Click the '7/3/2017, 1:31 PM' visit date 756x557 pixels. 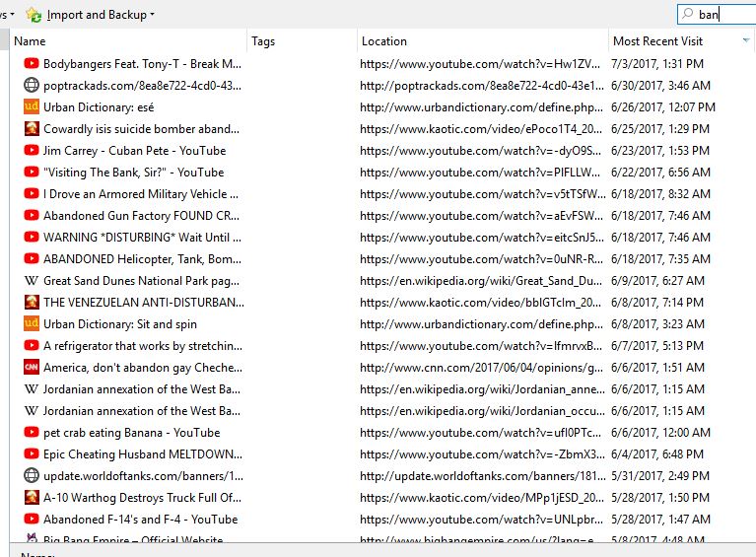click(x=657, y=64)
